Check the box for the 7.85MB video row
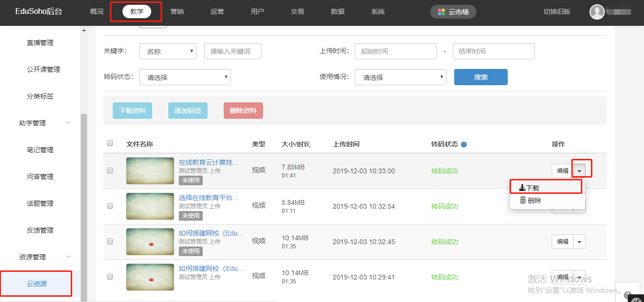 pos(110,170)
